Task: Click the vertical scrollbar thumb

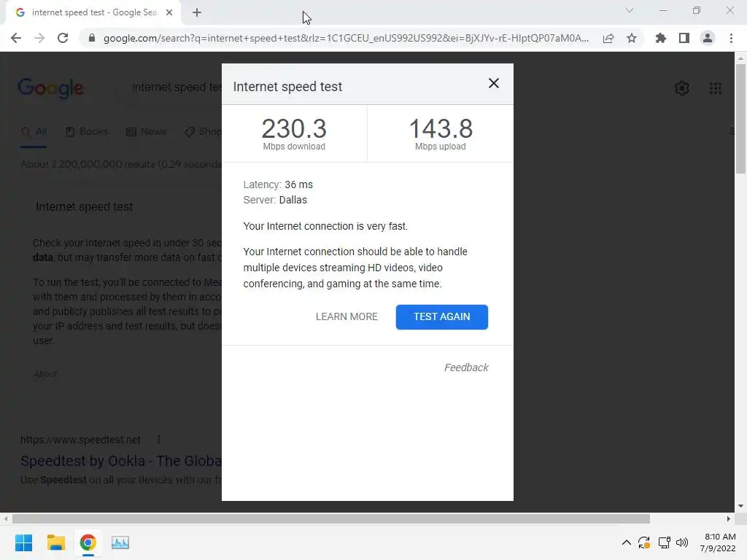Action: tap(740, 119)
